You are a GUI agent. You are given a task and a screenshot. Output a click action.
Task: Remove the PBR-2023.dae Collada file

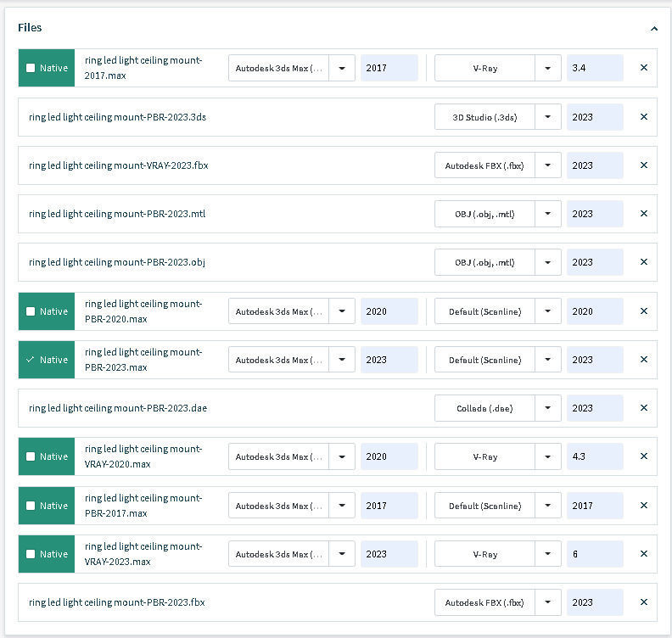(643, 408)
